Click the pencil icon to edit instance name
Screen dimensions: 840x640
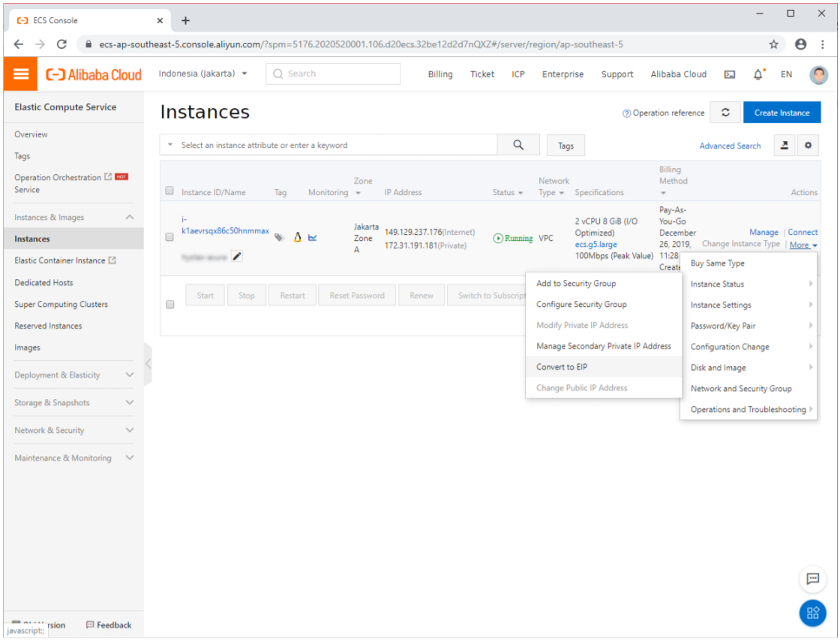[237, 257]
